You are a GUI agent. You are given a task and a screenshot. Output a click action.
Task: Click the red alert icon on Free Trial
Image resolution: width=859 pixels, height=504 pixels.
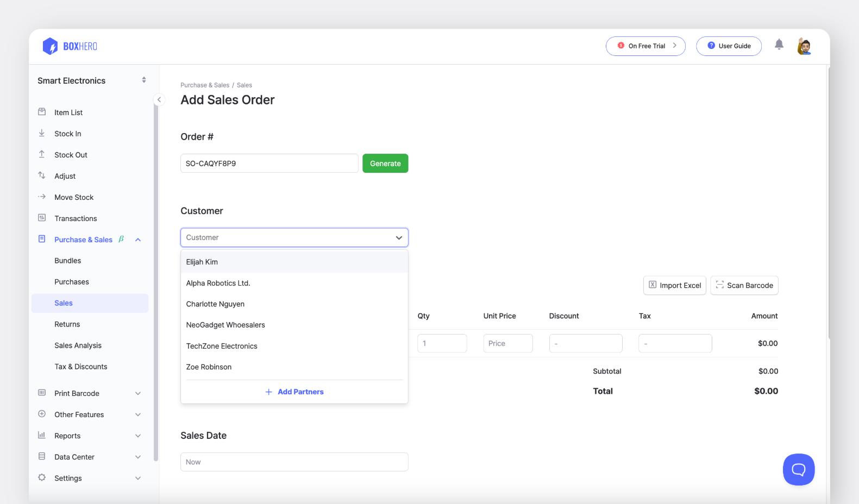coord(621,46)
